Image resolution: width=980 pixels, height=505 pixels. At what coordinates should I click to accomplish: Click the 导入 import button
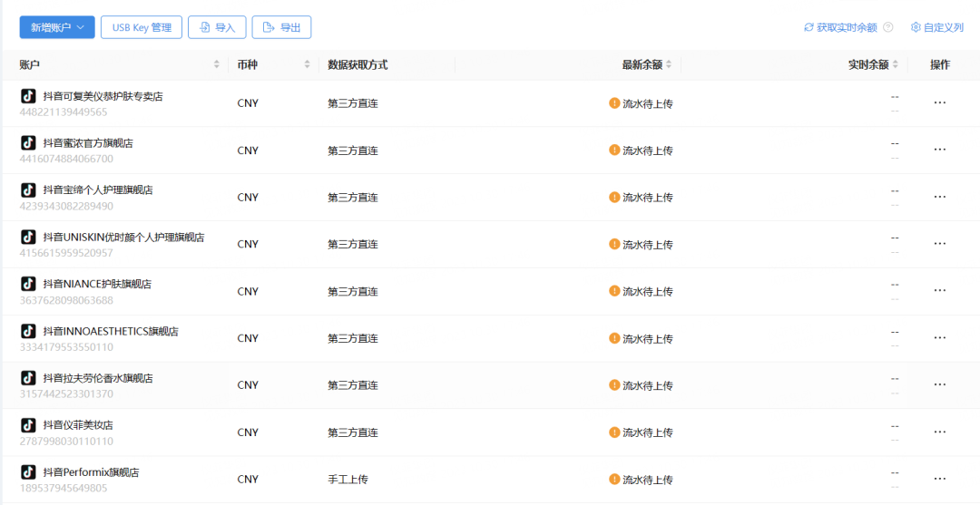coord(217,27)
